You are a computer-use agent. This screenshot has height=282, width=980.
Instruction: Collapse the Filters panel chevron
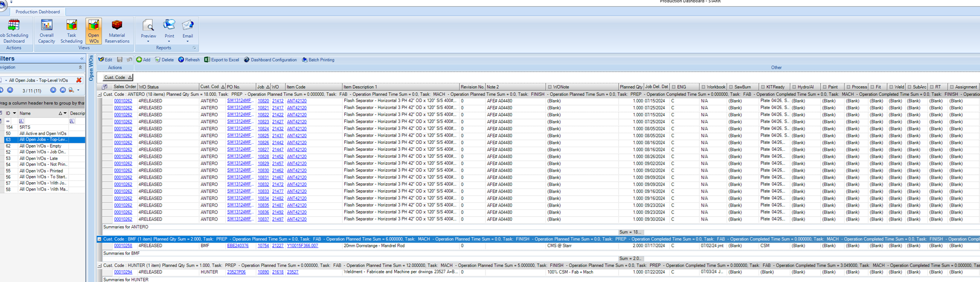pos(82,58)
